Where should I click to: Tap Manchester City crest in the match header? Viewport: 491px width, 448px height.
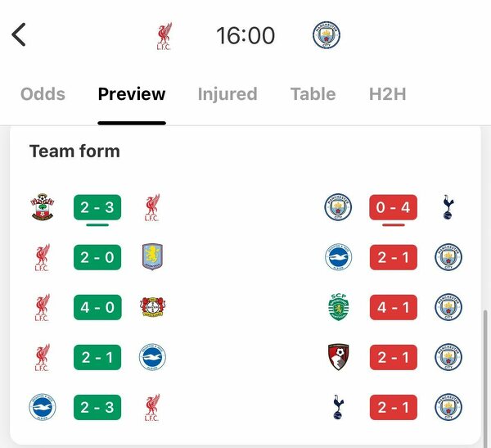[326, 35]
